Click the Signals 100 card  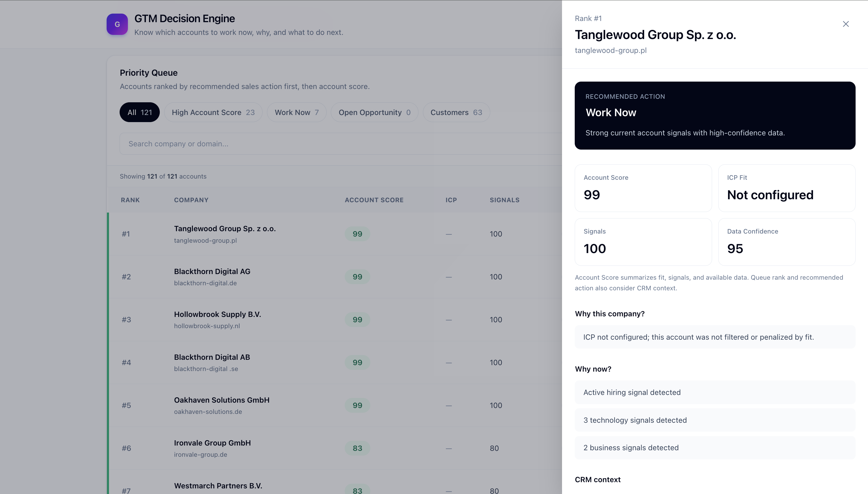pos(643,242)
